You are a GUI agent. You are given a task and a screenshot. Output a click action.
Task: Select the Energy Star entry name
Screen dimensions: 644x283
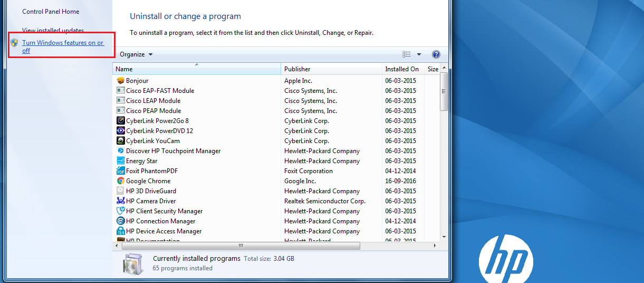click(142, 161)
